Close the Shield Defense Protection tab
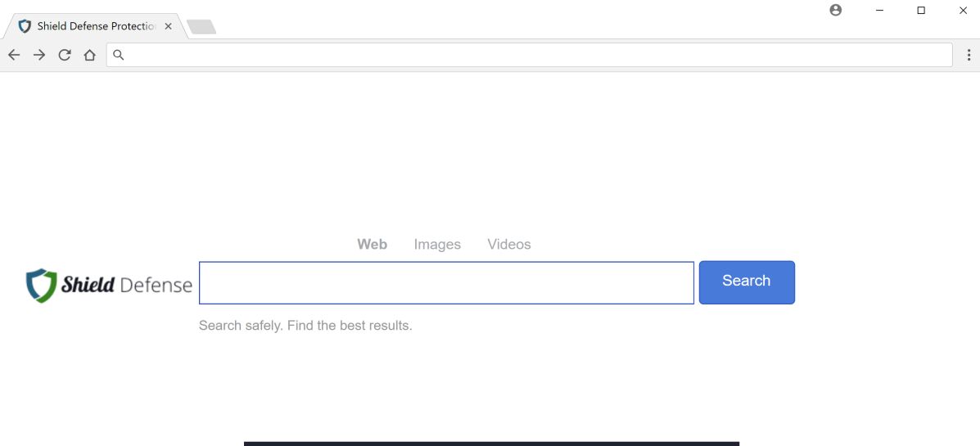The image size is (980, 446). coord(169,26)
